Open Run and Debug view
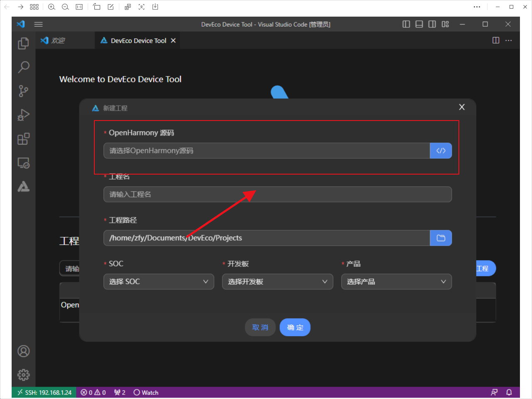This screenshot has height=399, width=532. point(23,115)
